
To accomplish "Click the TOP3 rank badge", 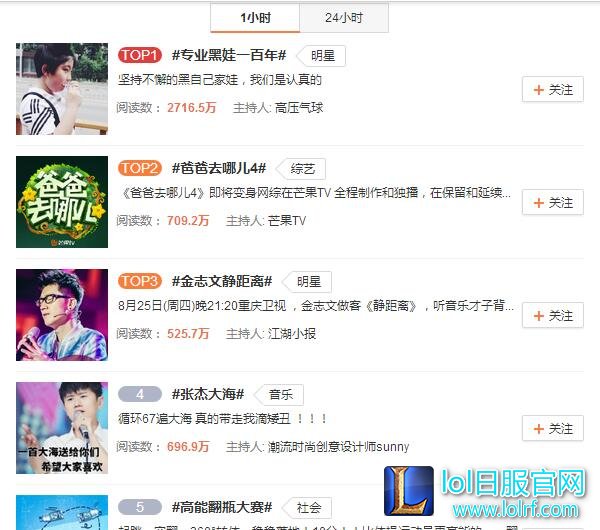I will (x=140, y=281).
